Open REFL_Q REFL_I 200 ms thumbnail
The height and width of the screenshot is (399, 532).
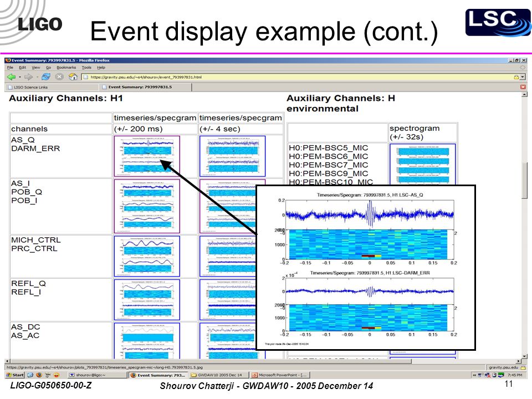[147, 300]
